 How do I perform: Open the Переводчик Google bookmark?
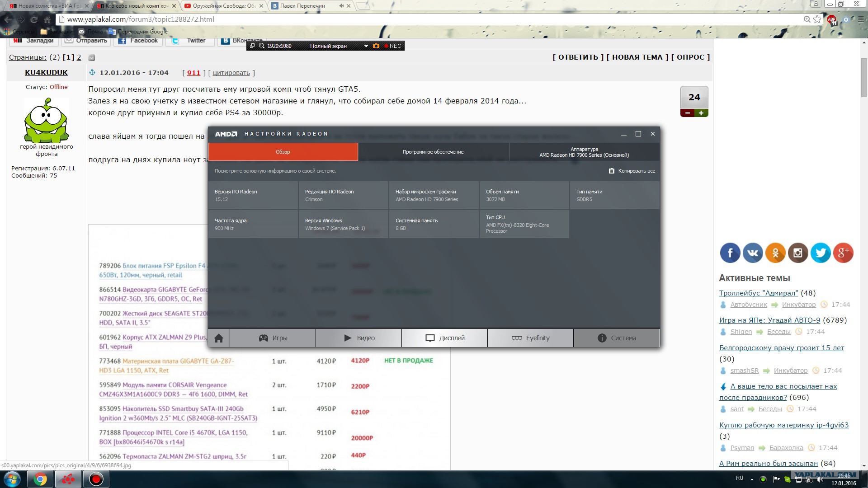[138, 32]
